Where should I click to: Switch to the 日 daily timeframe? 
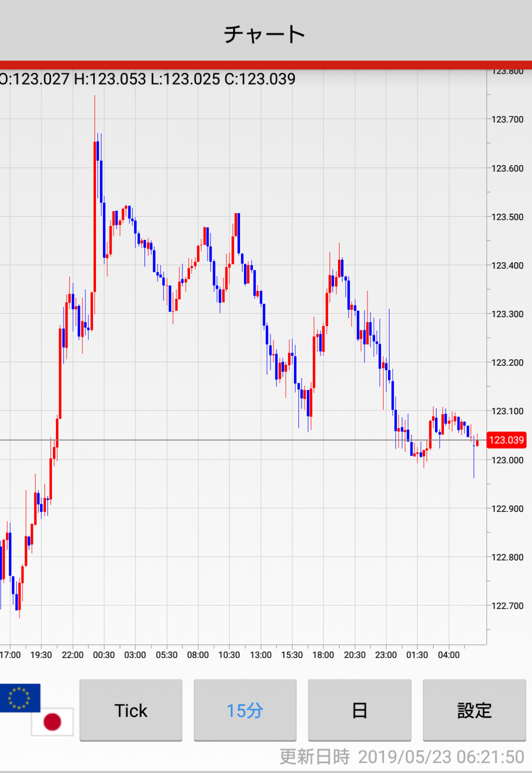tap(359, 710)
